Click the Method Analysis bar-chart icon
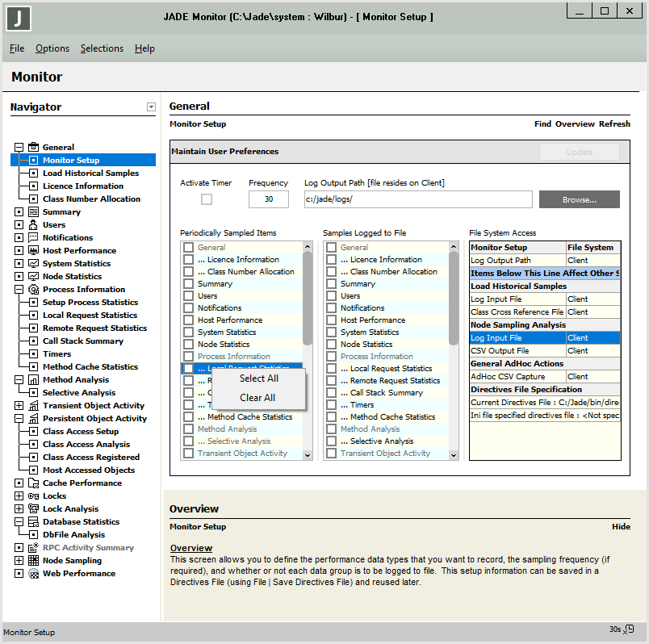649x644 pixels. [34, 379]
